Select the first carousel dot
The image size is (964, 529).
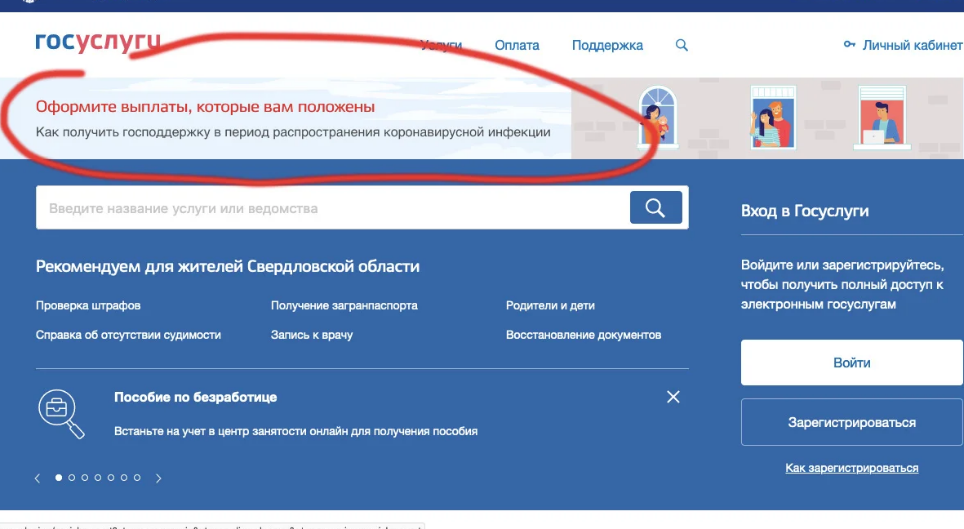pyautogui.click(x=58, y=477)
